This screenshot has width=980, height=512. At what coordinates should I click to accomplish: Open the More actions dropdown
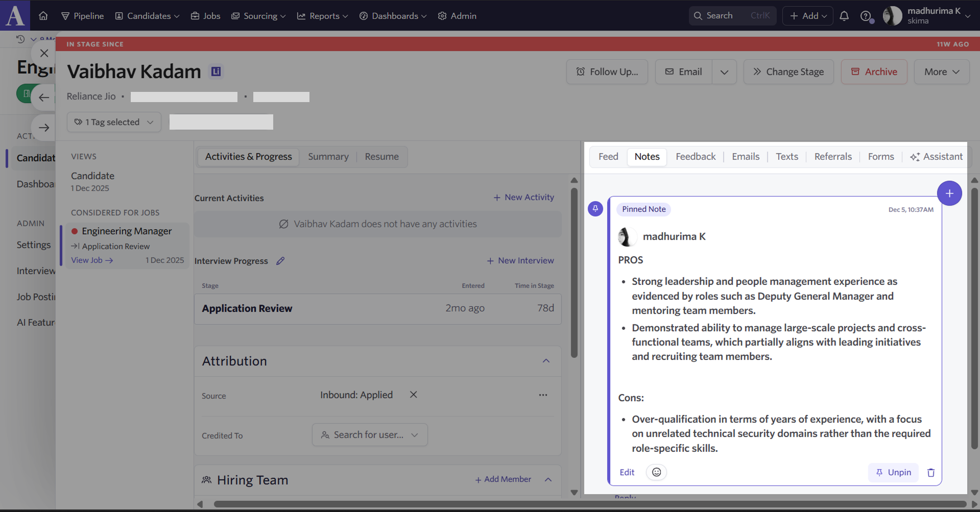(941, 72)
